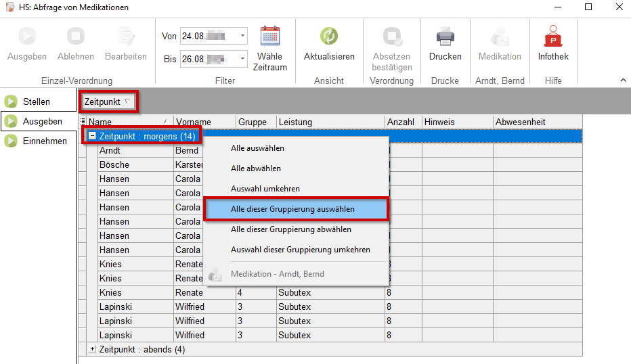Viewport: 631px width, 364px height.
Task: Open the Infothek help icon
Action: click(553, 37)
